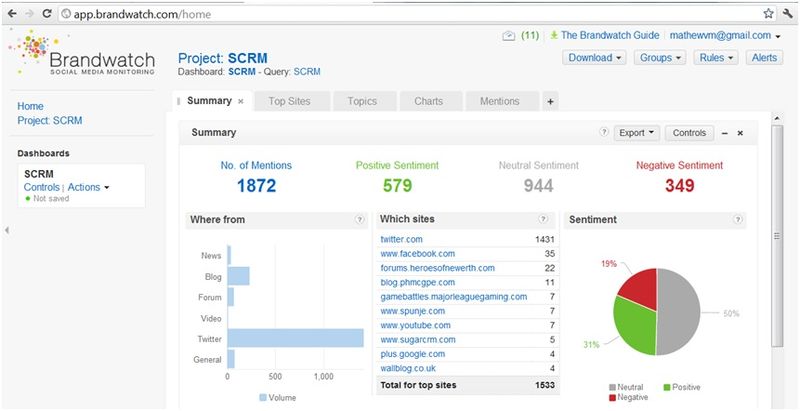Screen dimensions: 800x411
Task: Minimize the Summary panel with dash icon
Action: 724,133
